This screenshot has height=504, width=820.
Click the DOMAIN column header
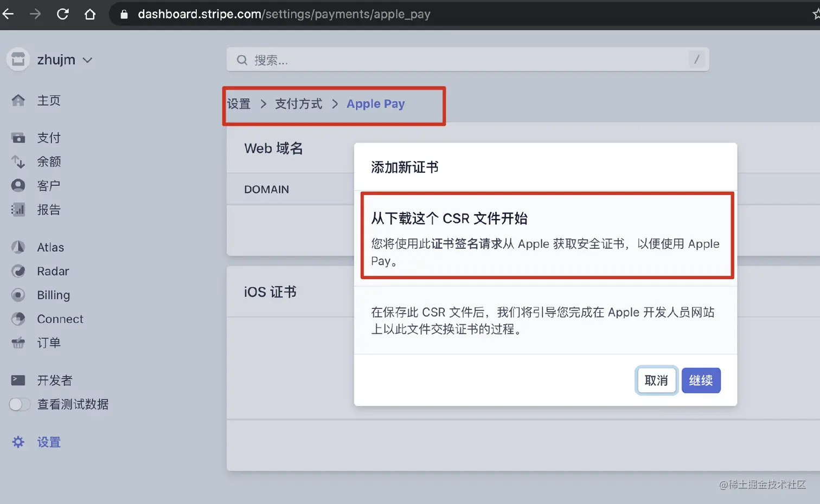pos(267,189)
